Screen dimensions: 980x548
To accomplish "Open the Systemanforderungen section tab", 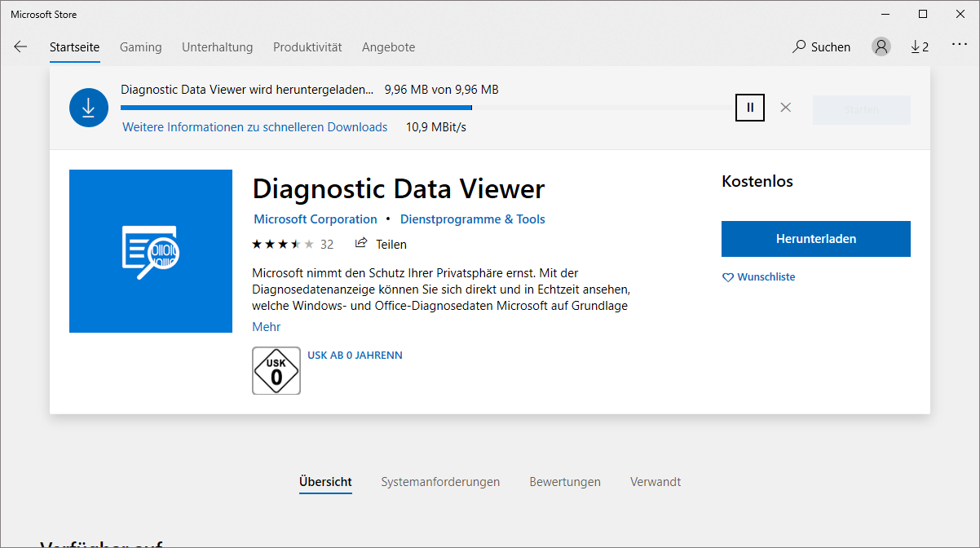I will 440,482.
